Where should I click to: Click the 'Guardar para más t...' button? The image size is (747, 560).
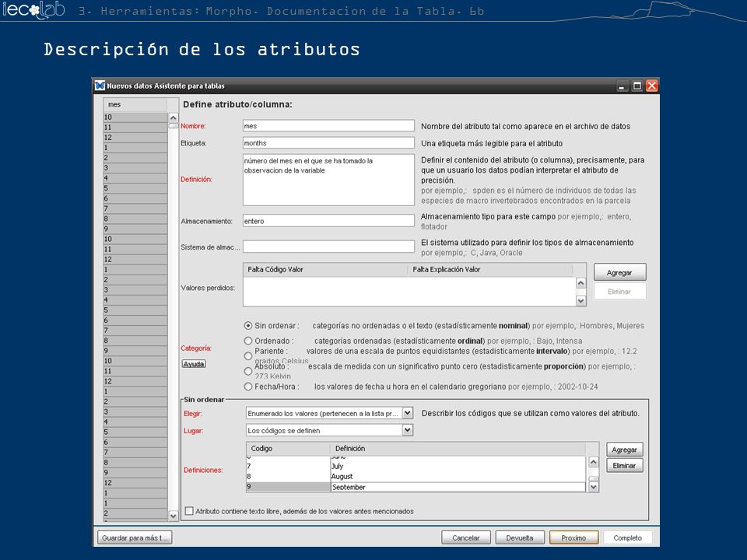[x=135, y=537]
